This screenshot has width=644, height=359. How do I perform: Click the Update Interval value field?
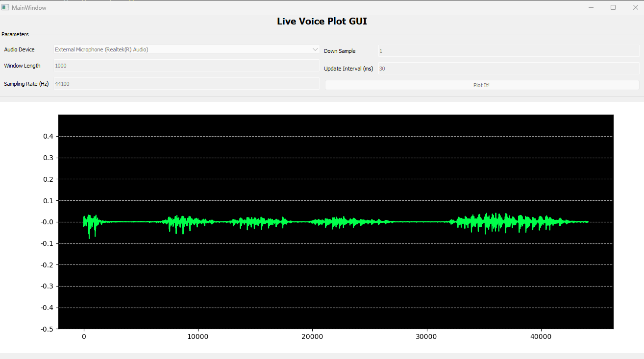tap(508, 69)
